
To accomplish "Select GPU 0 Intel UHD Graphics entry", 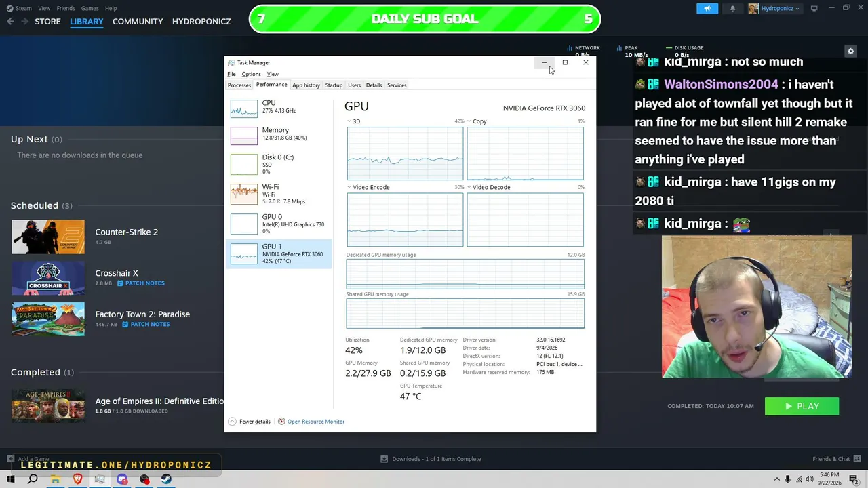I will 279,224.
